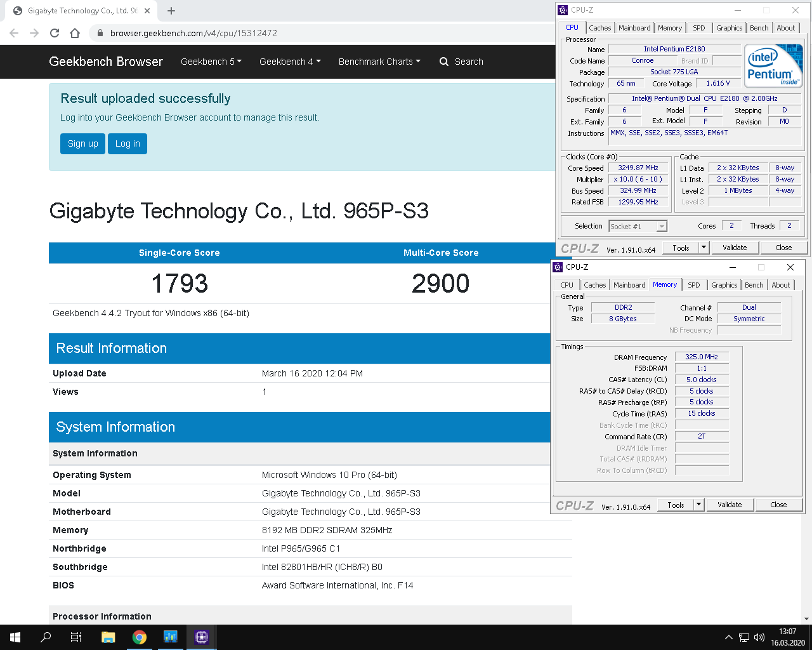Select Memory tab in upper CPU-Z window
The height and width of the screenshot is (650, 812).
pyautogui.click(x=670, y=28)
